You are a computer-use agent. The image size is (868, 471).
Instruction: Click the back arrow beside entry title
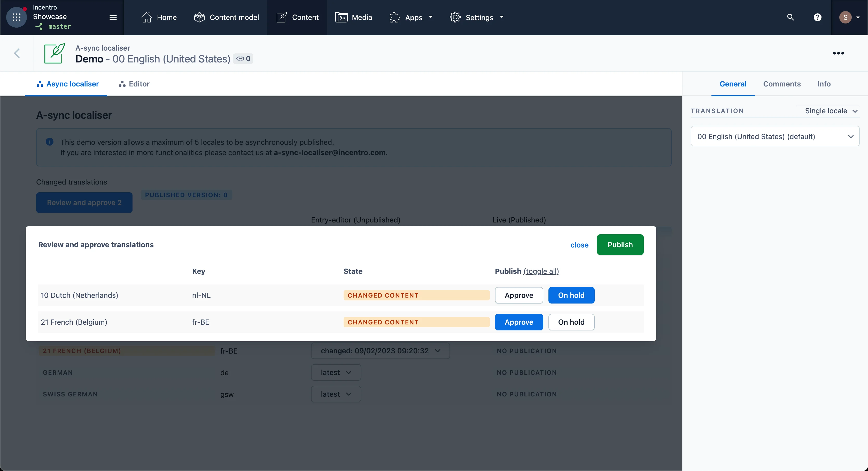17,53
